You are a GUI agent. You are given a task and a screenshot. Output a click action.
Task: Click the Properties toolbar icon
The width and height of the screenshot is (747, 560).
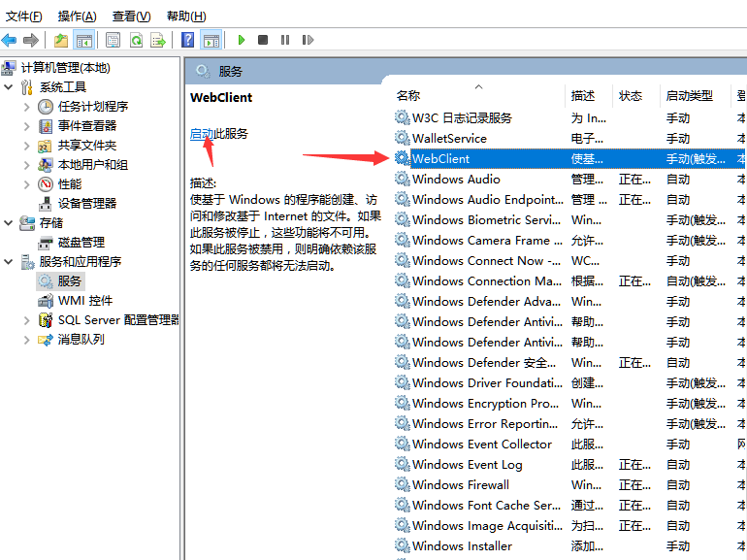(113, 40)
